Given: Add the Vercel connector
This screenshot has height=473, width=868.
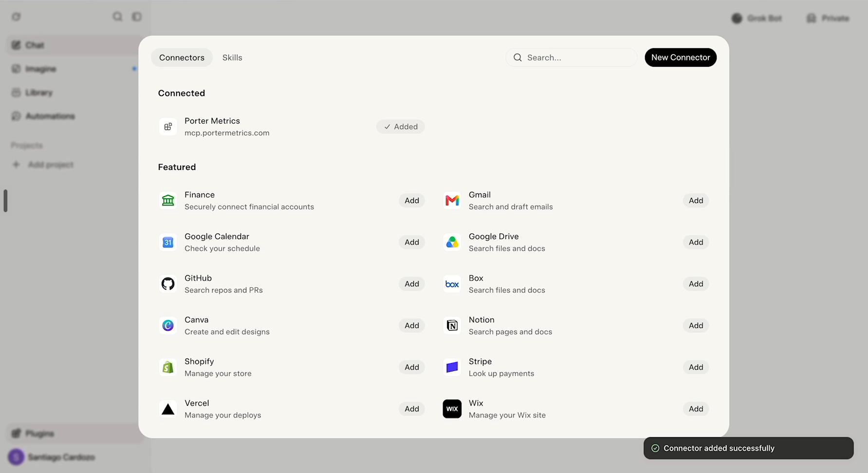Looking at the screenshot, I should point(412,409).
